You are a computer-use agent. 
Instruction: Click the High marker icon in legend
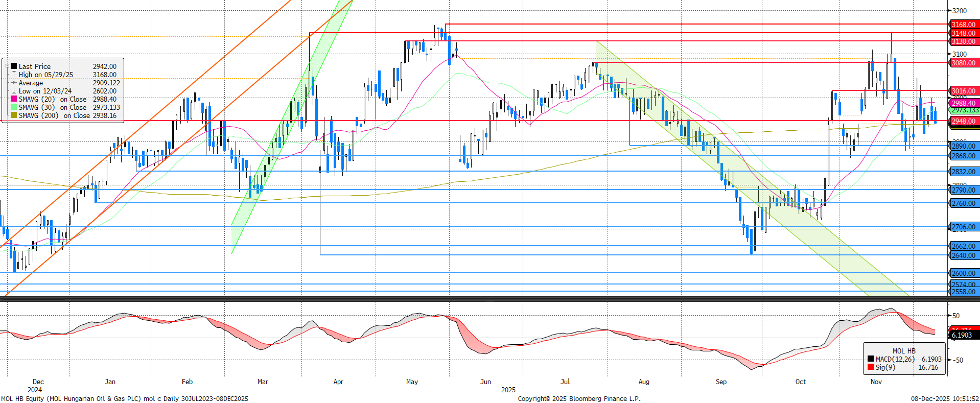[x=14, y=75]
